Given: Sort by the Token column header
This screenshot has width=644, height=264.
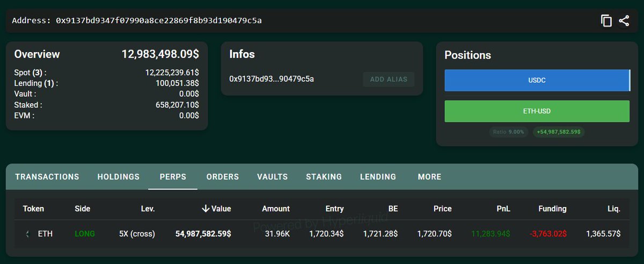Looking at the screenshot, I should click(34, 209).
